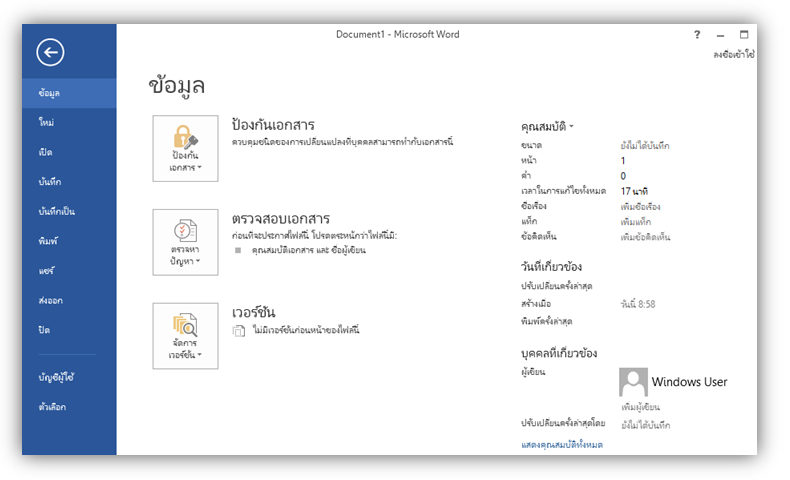790x480 pixels.
Task: Open ตัวเลือก (Options) in sidebar
Action: click(x=69, y=407)
